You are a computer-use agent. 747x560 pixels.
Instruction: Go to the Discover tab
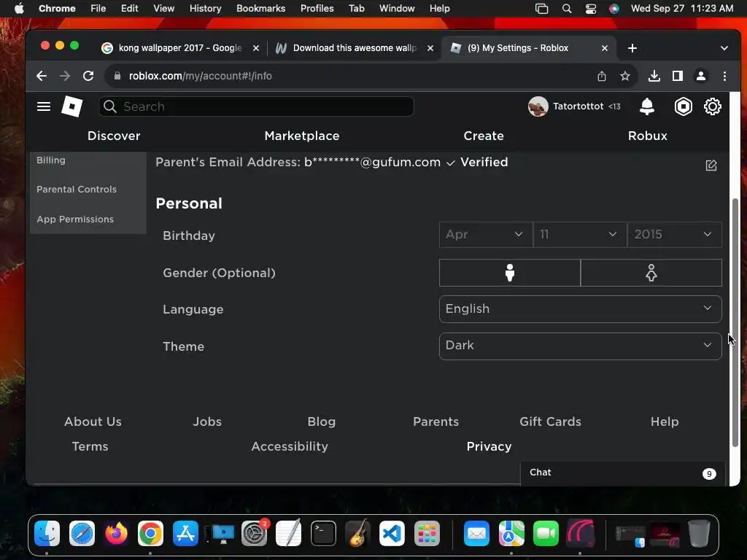pyautogui.click(x=114, y=136)
